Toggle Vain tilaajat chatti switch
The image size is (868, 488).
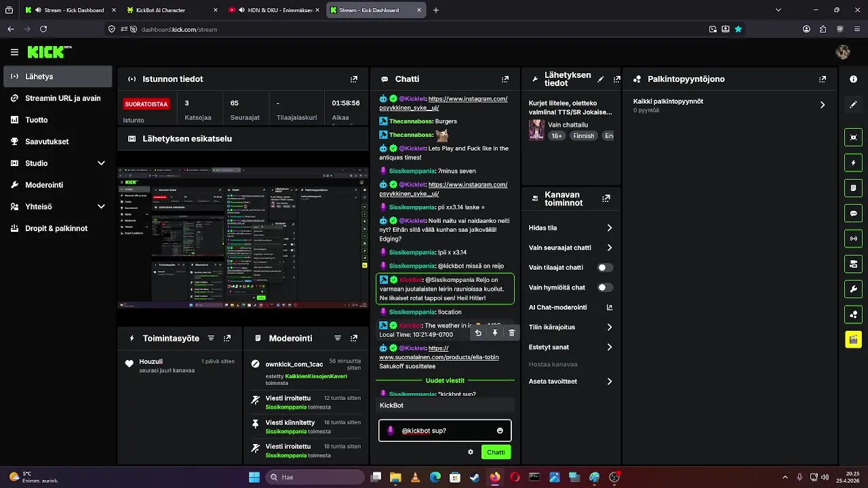[604, 268]
